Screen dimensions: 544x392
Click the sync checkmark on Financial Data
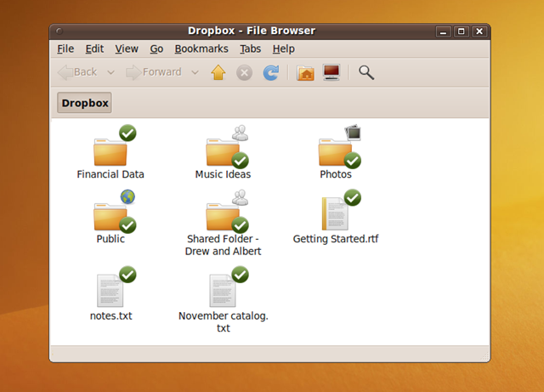[x=127, y=133]
